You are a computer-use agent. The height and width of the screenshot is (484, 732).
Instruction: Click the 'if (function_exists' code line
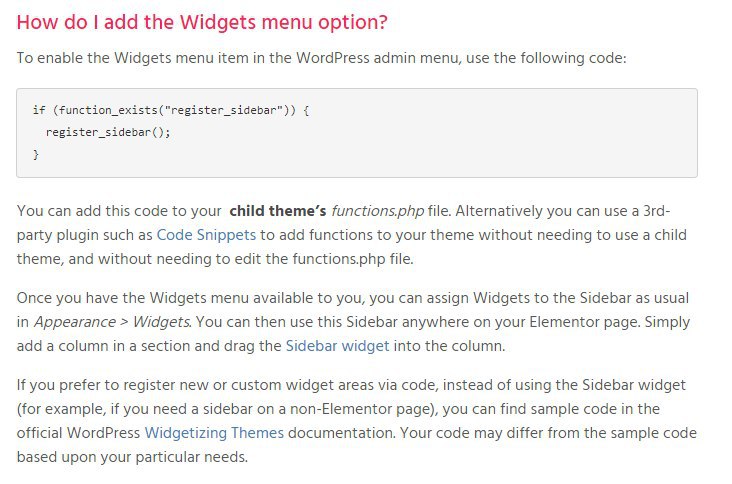(171, 110)
